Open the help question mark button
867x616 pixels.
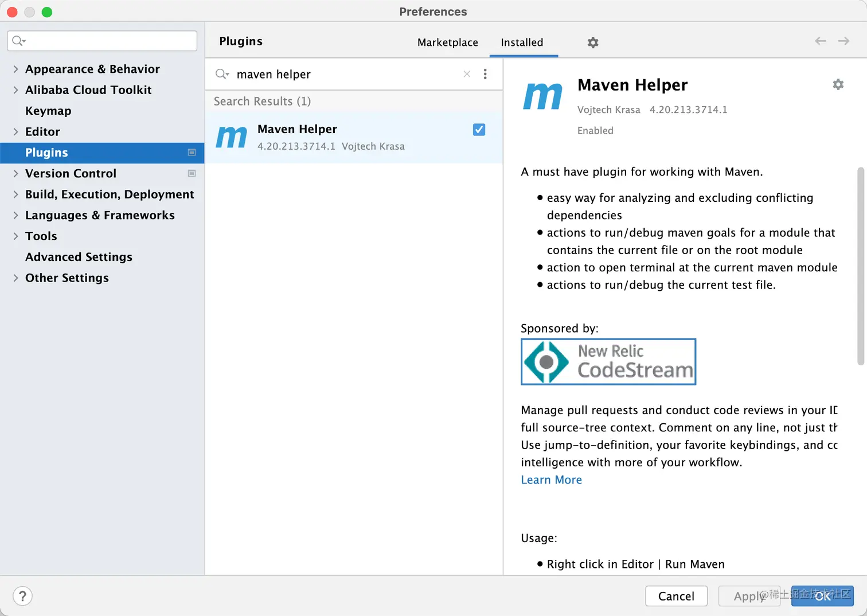click(22, 596)
